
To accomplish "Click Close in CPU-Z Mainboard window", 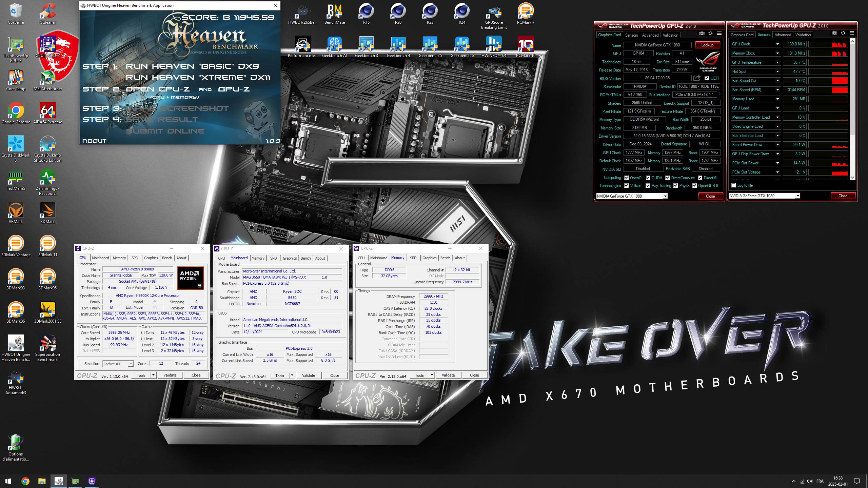I will click(335, 375).
